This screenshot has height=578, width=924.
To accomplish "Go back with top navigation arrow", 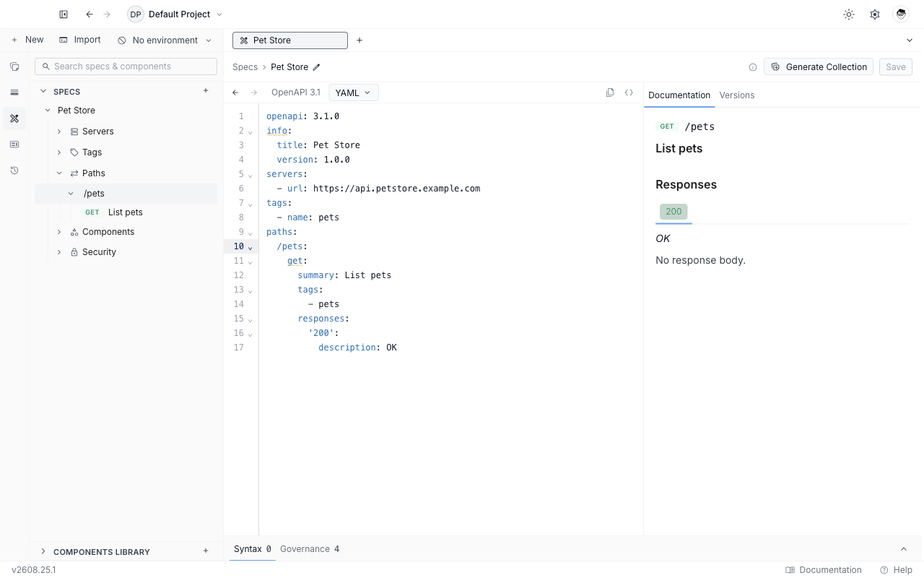I will coord(90,14).
